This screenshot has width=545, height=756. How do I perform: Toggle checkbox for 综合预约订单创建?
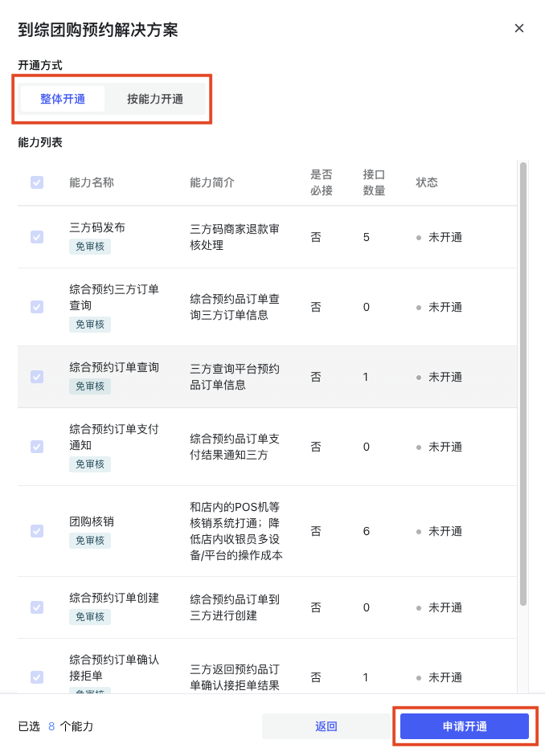pos(37,607)
